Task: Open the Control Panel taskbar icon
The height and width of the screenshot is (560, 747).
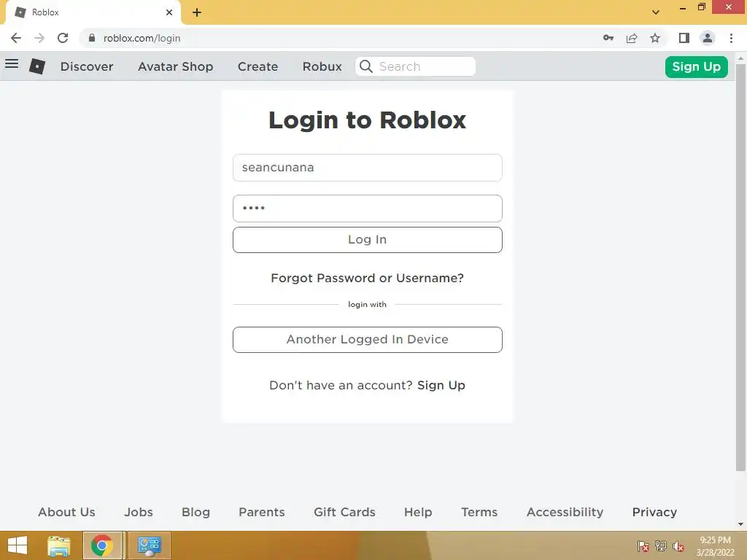Action: 149,545
